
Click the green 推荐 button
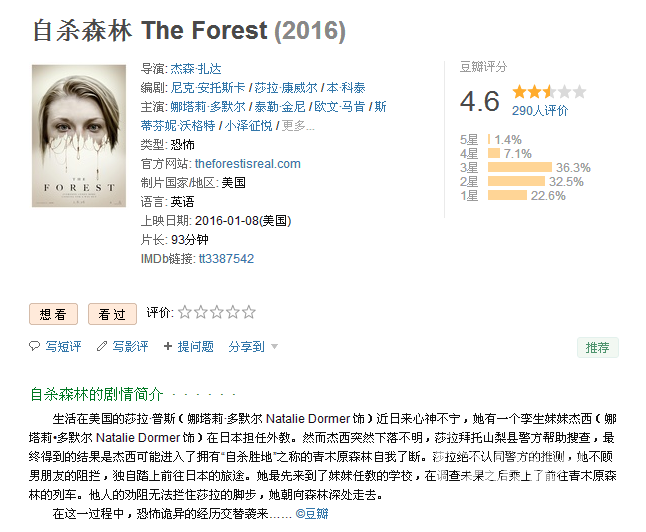[x=597, y=347]
